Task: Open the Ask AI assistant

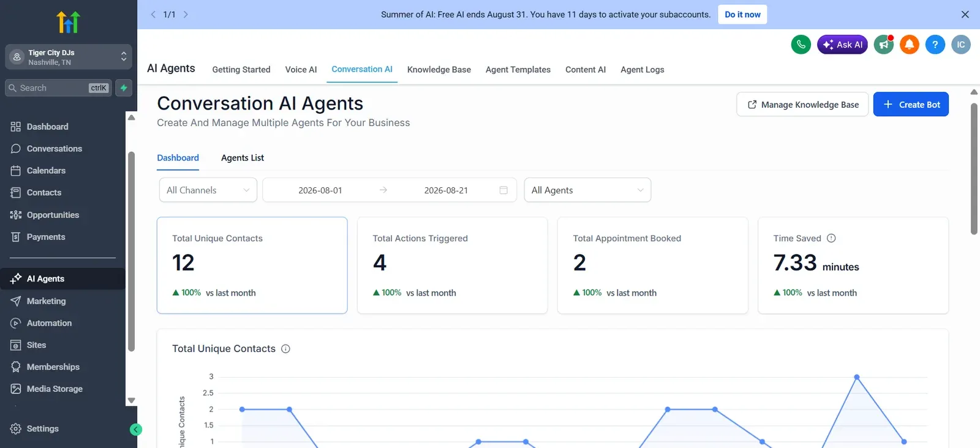Action: click(x=842, y=45)
